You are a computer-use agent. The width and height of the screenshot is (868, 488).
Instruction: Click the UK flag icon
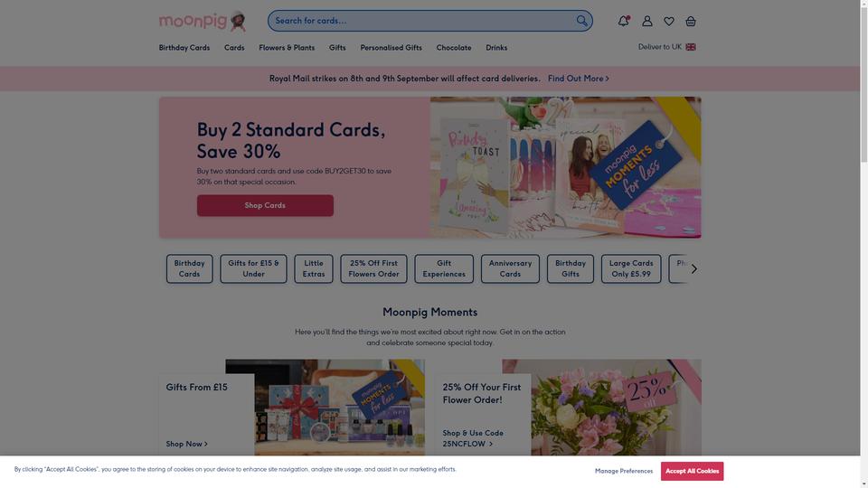(x=690, y=47)
